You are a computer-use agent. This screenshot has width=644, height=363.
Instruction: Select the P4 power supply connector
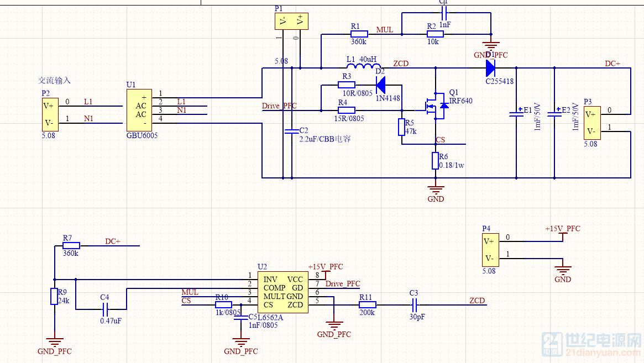[490, 250]
